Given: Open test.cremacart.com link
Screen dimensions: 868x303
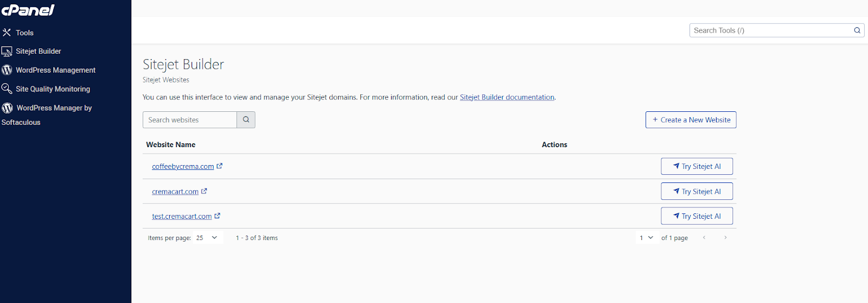Looking at the screenshot, I should (x=182, y=216).
